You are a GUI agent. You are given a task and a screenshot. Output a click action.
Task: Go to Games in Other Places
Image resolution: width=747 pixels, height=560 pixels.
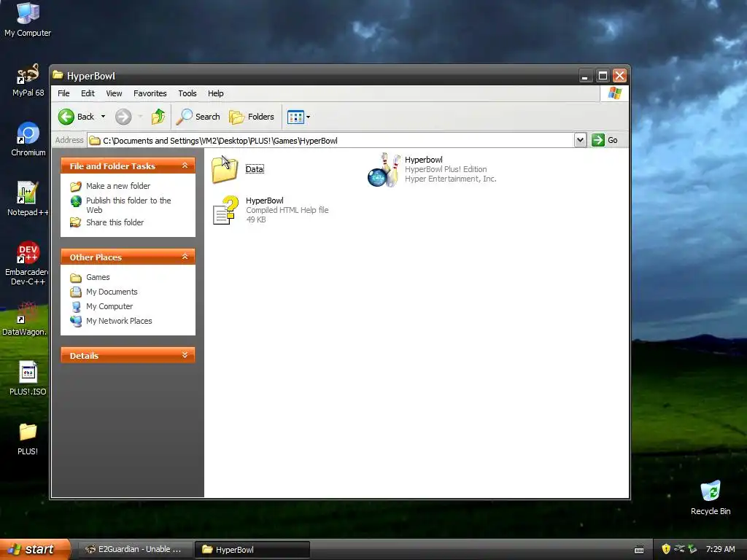tap(98, 277)
